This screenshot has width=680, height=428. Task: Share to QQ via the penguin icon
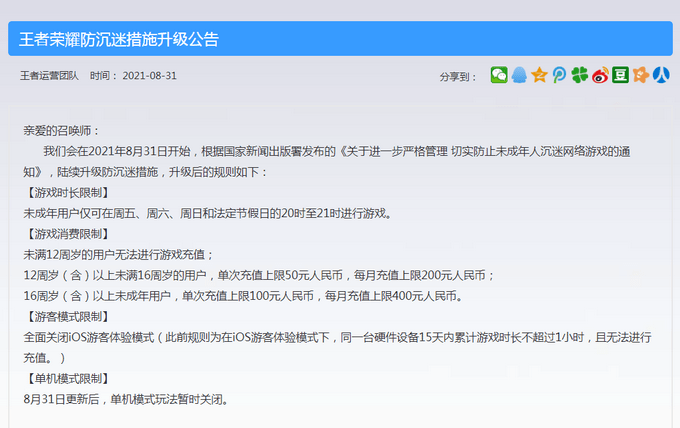[x=519, y=75]
